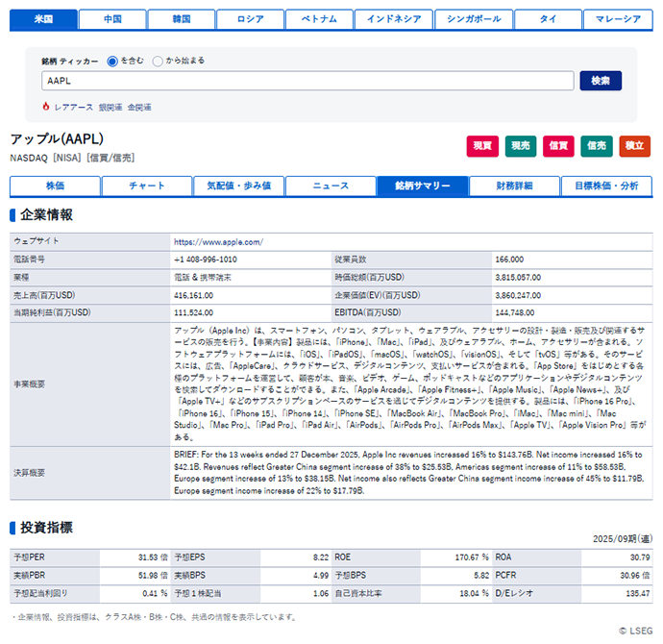The image size is (663, 644).
Task: Click the flame trending icon
Action: click(x=46, y=107)
